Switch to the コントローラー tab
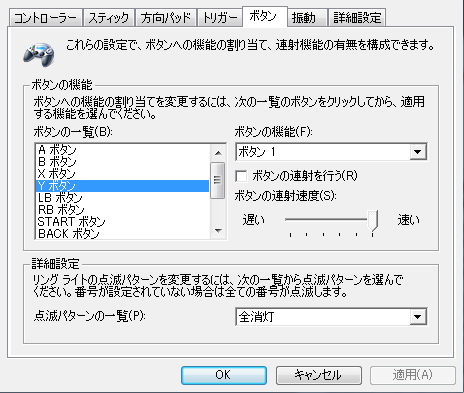This screenshot has width=464, height=393. click(45, 18)
